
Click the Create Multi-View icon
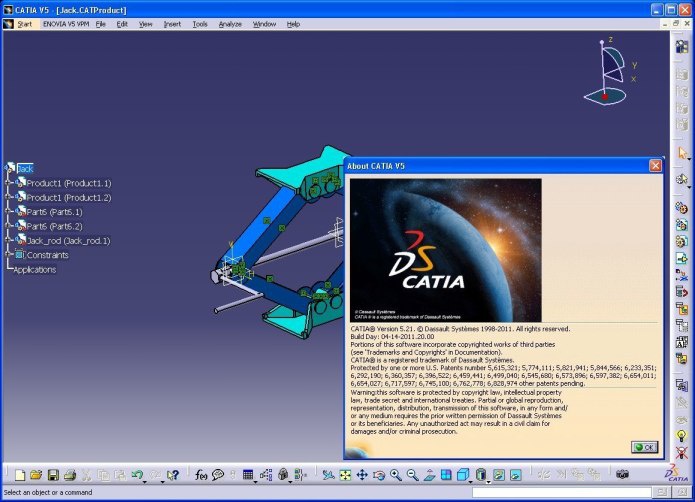click(x=446, y=475)
